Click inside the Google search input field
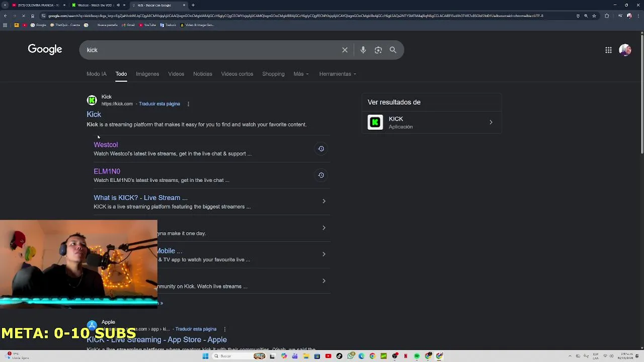Image resolution: width=644 pixels, height=362 pixels. (x=211, y=50)
